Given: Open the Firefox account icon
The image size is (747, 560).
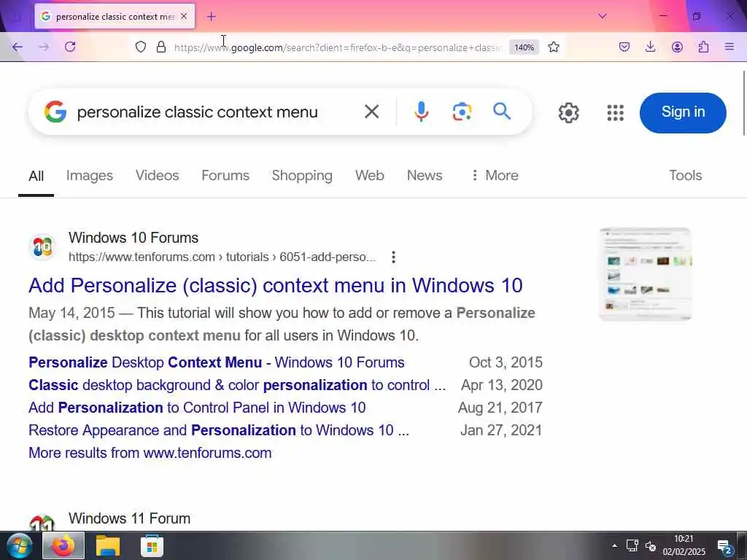Looking at the screenshot, I should click(677, 47).
